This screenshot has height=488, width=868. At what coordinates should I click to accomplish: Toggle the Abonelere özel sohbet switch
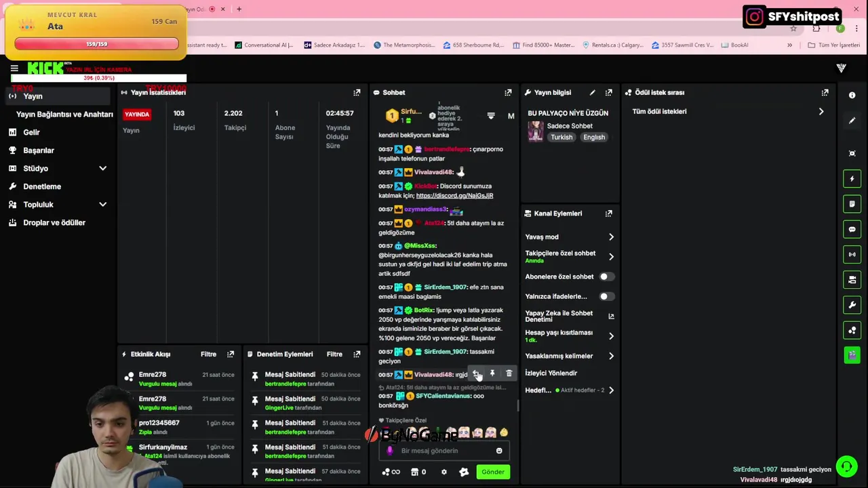[607, 277]
